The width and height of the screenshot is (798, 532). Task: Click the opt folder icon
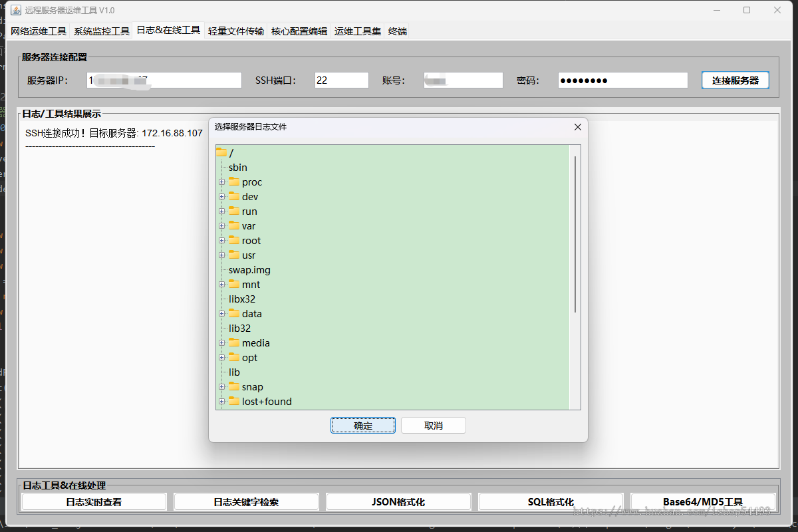(233, 357)
